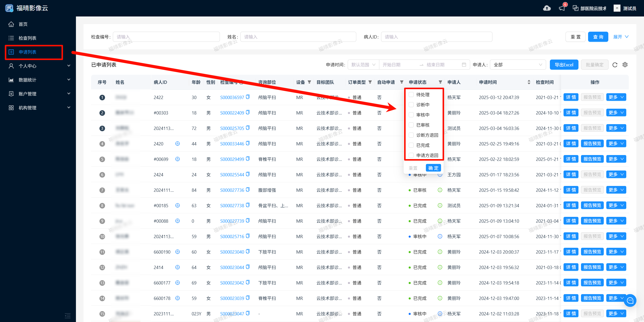Open the table column settings gear
Image resolution: width=644 pixels, height=322 pixels.
coord(625,65)
